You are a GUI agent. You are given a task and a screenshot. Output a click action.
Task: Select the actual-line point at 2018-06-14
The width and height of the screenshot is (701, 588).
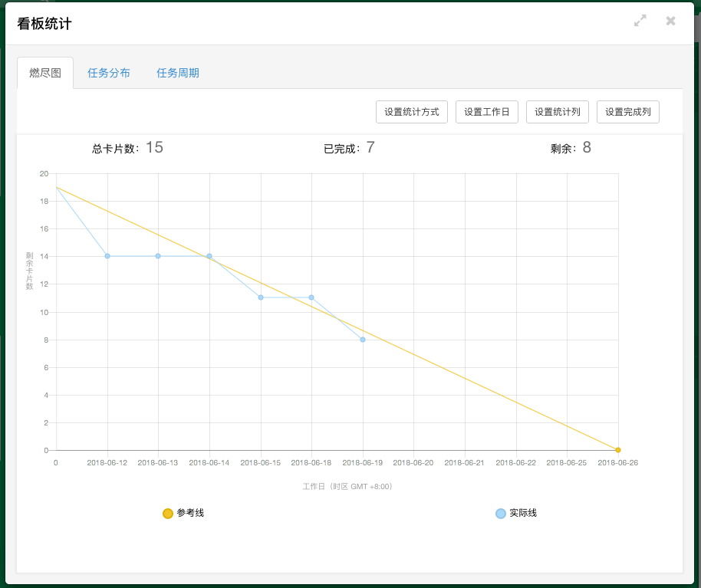[x=209, y=256]
